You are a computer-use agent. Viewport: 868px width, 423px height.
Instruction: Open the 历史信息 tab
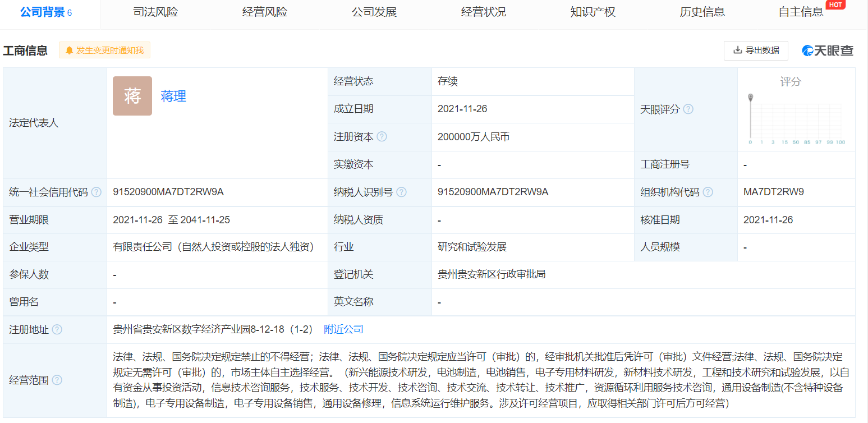click(x=702, y=12)
